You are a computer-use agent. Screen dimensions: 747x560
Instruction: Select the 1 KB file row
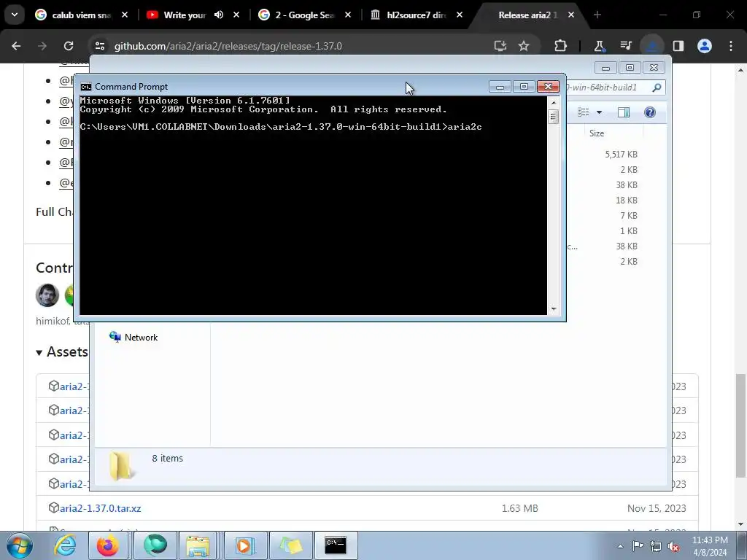coord(628,230)
